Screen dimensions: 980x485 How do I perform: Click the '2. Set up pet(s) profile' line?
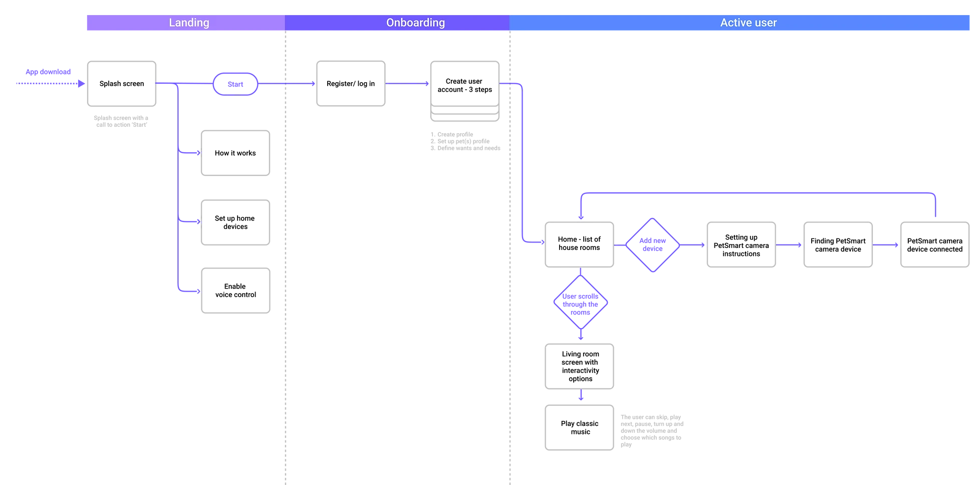click(x=460, y=141)
